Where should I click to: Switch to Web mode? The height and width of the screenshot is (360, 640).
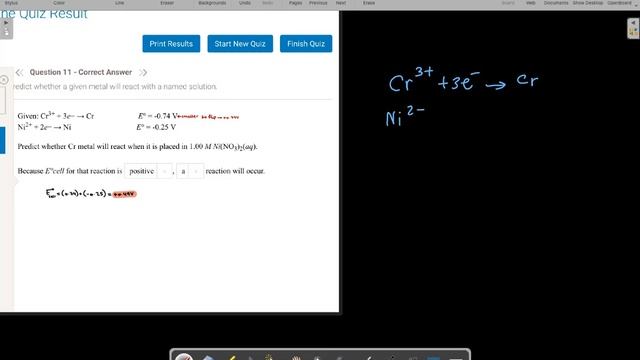click(531, 3)
